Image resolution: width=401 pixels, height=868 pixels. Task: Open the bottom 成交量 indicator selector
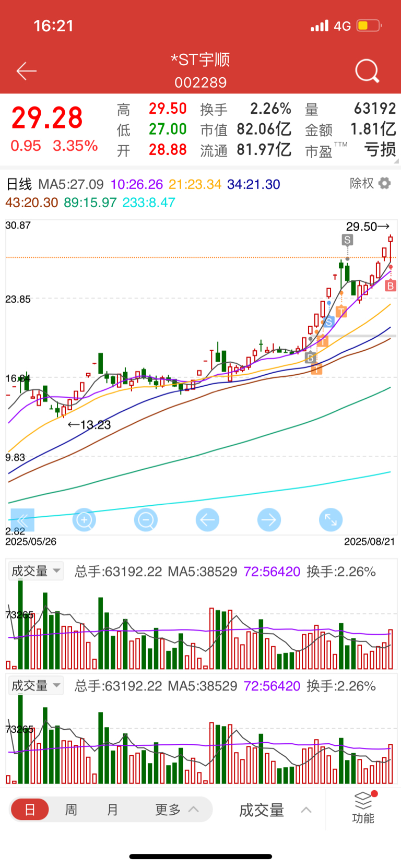click(x=275, y=810)
